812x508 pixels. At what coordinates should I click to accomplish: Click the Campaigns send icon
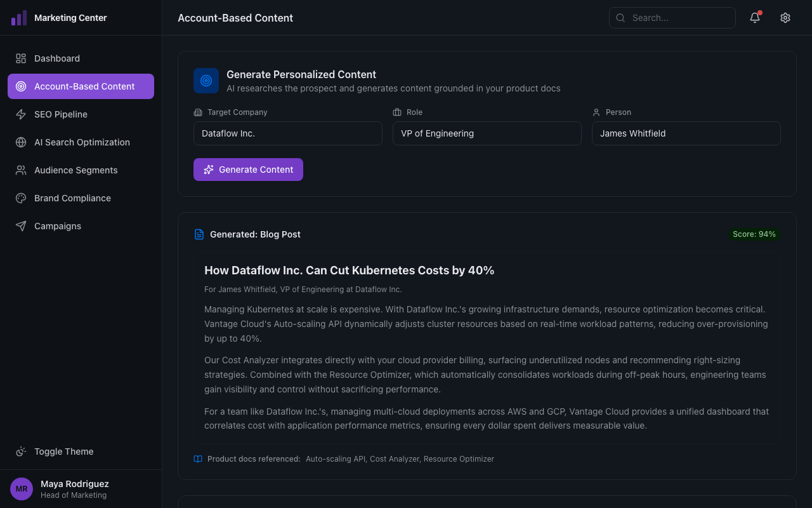21,226
